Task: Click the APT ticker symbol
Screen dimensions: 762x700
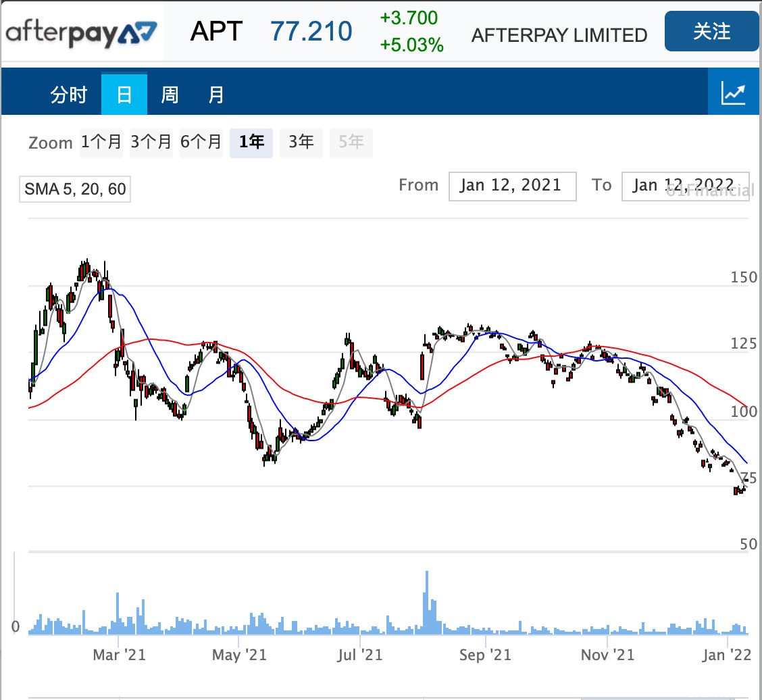Action: (216, 32)
